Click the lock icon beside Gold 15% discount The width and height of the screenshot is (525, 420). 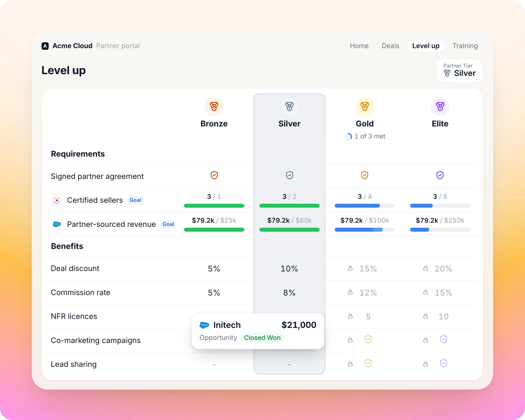coord(350,268)
